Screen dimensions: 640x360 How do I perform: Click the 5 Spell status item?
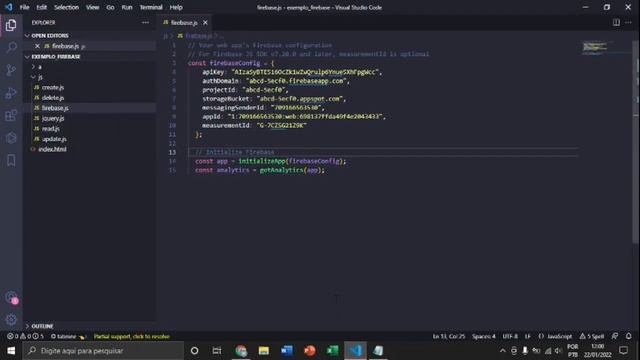point(592,336)
